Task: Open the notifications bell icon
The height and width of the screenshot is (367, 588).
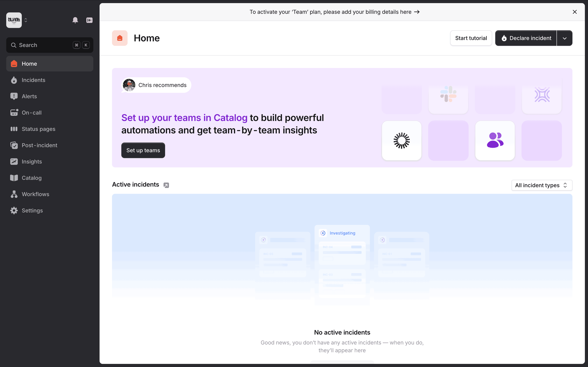Action: [75, 20]
